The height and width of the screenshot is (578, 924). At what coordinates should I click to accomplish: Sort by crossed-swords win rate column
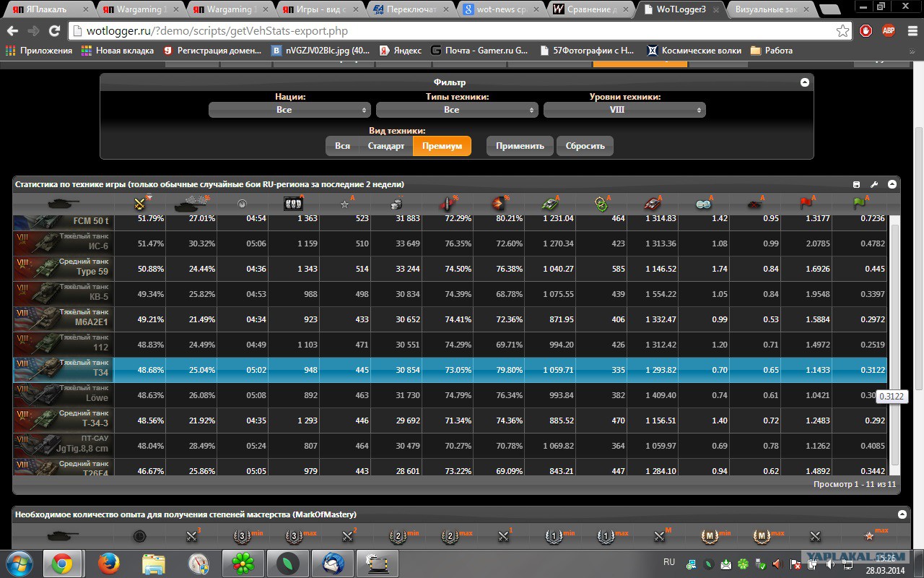[140, 204]
